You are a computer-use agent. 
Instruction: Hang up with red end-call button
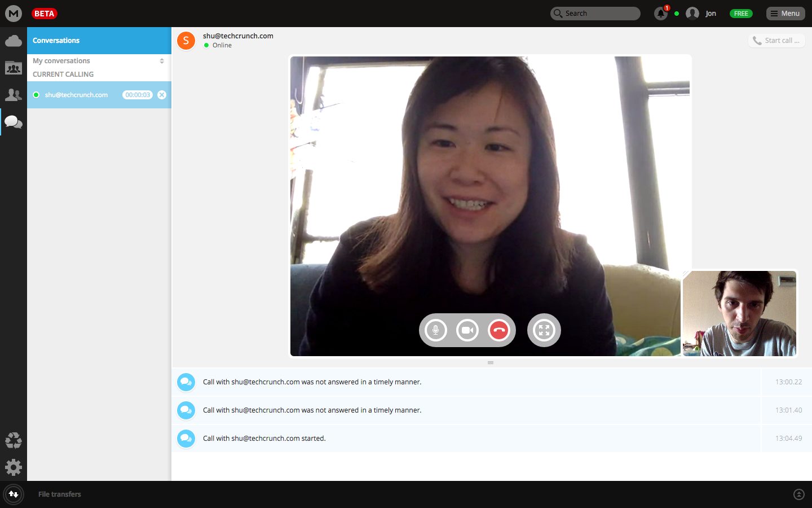(499, 330)
